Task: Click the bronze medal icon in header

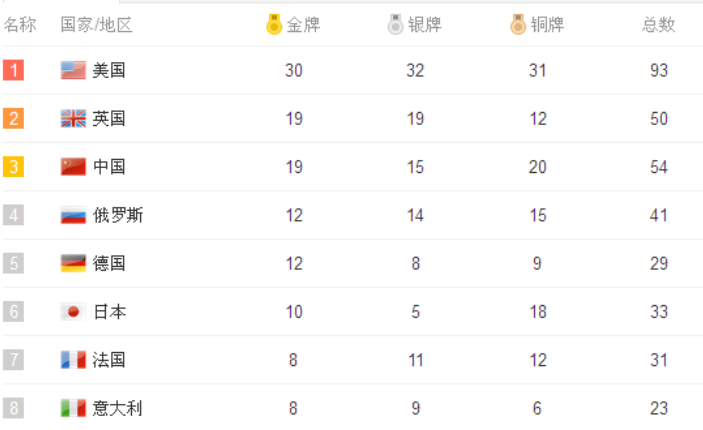Action: [517, 25]
